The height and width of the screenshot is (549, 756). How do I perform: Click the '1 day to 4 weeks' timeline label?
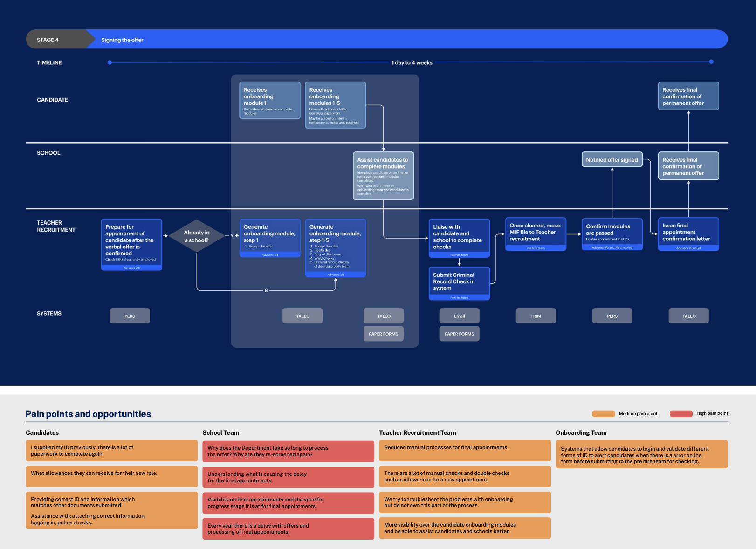pyautogui.click(x=412, y=62)
